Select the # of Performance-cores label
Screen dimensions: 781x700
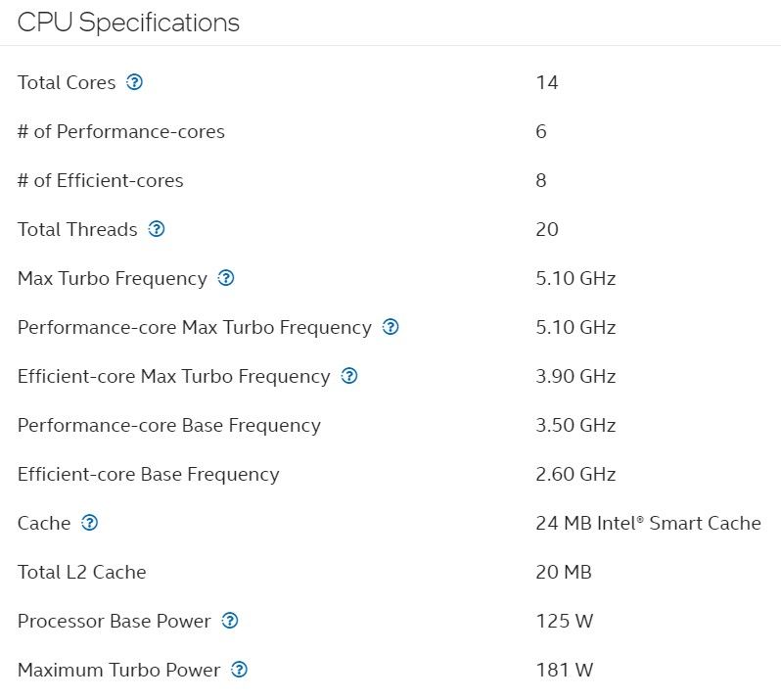pos(121,131)
